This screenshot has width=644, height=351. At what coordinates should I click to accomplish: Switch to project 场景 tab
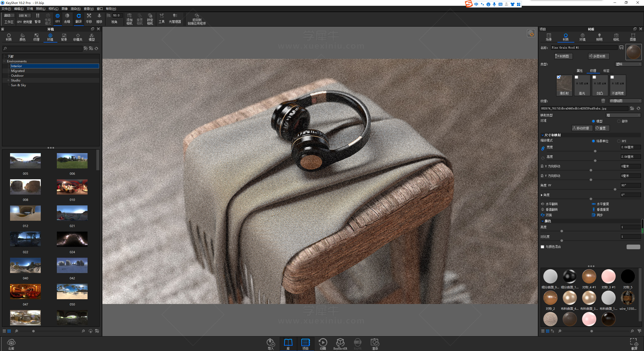click(549, 37)
